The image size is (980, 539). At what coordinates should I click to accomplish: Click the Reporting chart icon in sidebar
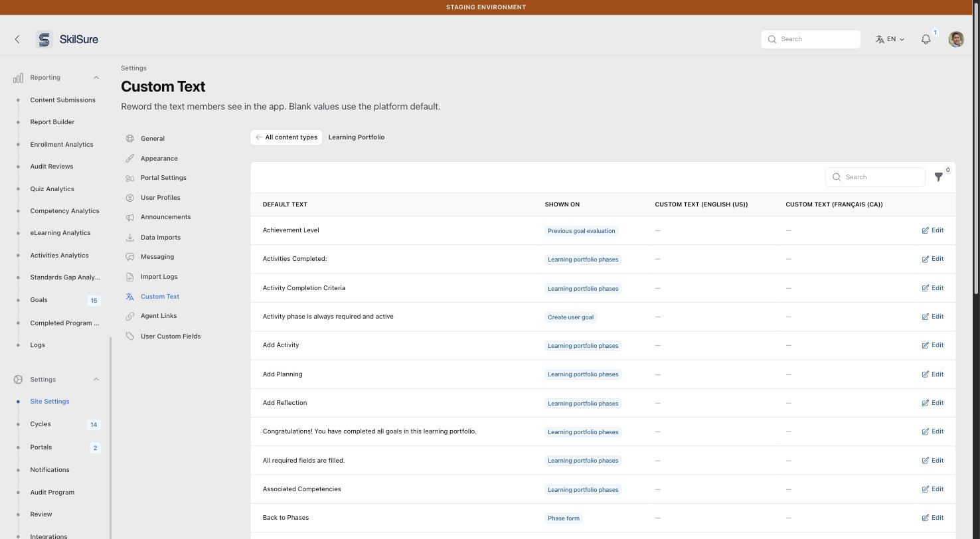pyautogui.click(x=18, y=78)
